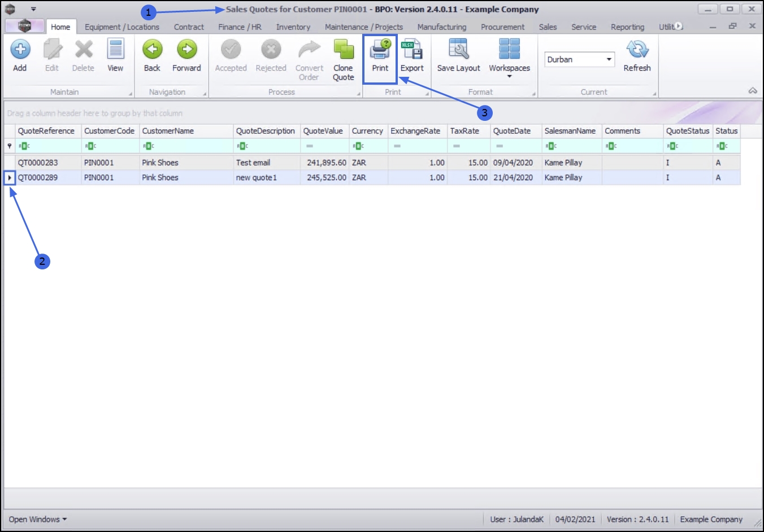Open the Maintenance / Projects tab

[364, 27]
